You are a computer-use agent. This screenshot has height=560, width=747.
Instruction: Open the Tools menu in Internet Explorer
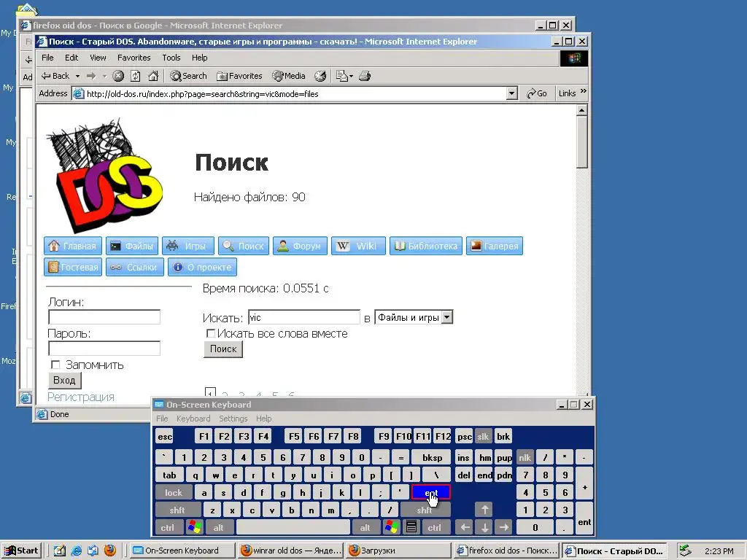click(x=171, y=58)
